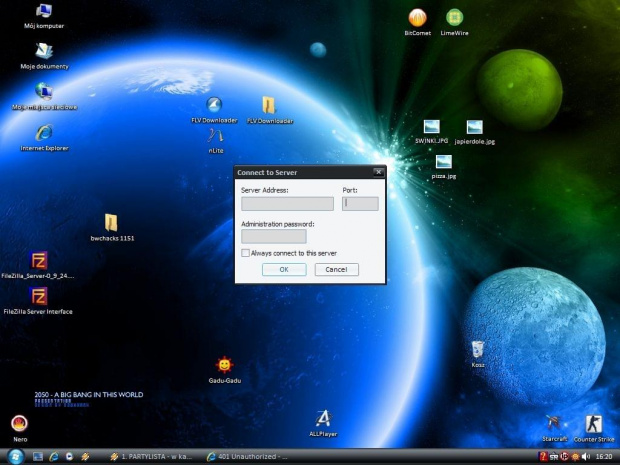Cancel the Connect to Server dialog
This screenshot has width=620, height=465.
tap(336, 269)
